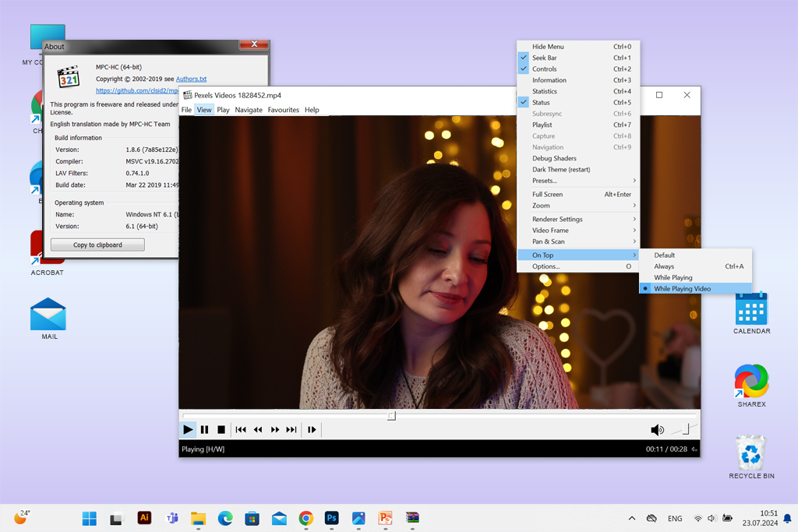Choose Dark Theme (restart) entry
This screenshot has height=532, width=798.
(578, 169)
